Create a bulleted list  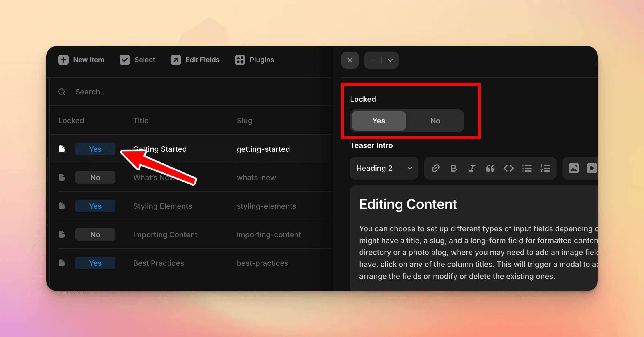[x=527, y=168]
